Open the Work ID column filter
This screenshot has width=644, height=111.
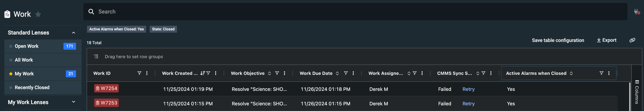tap(139, 73)
